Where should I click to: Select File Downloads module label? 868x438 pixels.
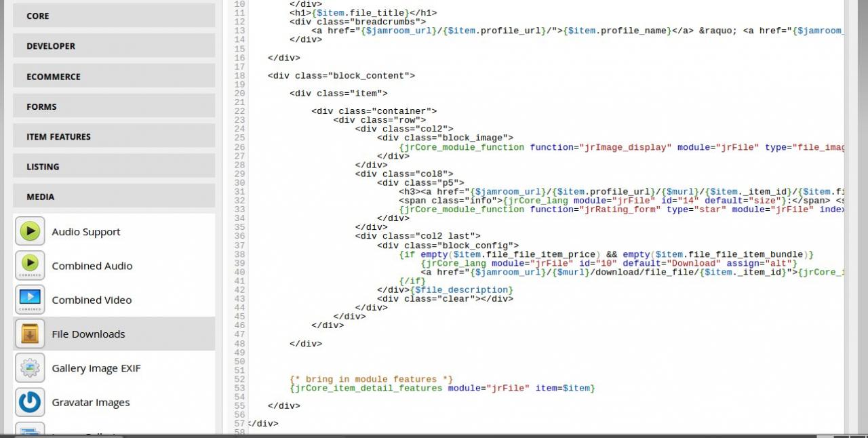[89, 334]
